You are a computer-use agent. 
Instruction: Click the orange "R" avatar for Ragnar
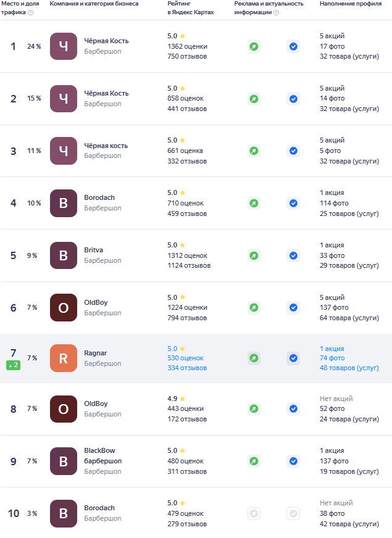coord(64,358)
